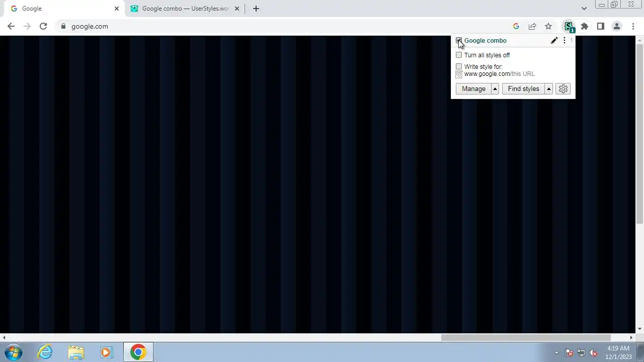Go back to the previous page
The image size is (644, 362).
tap(11, 26)
